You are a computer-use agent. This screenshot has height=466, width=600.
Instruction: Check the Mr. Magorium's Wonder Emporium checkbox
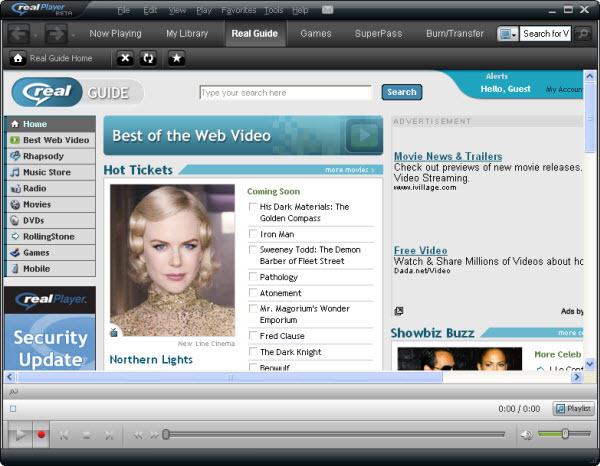[253, 308]
